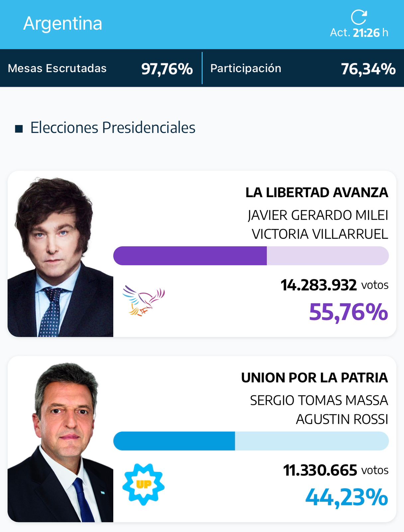Click the Mesas Escrutadas 97,76% stat
404x532 pixels.
tap(100, 68)
